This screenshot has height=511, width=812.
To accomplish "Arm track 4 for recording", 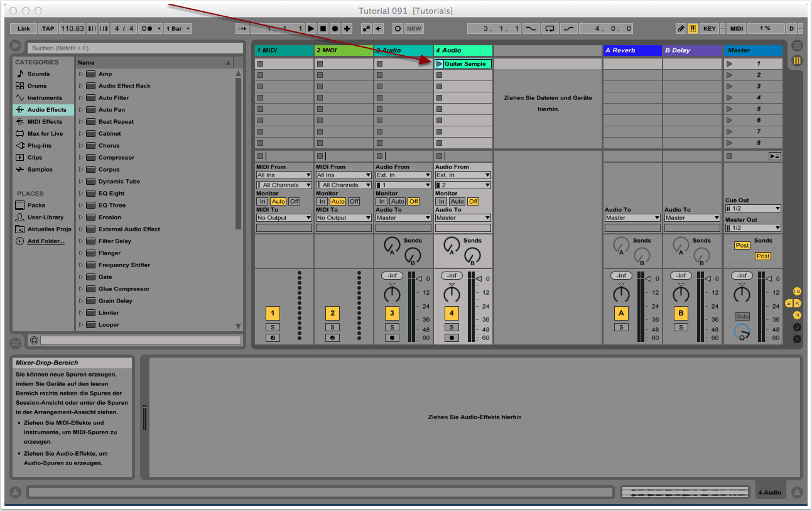I will click(452, 338).
